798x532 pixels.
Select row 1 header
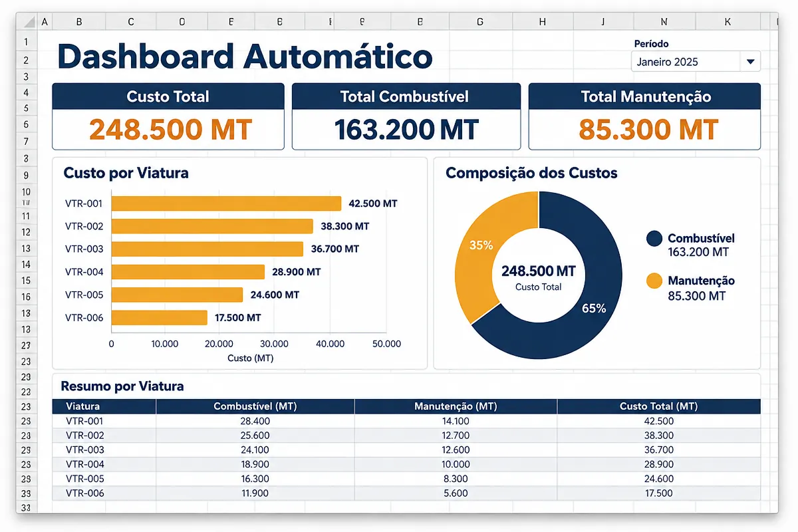[x=27, y=42]
